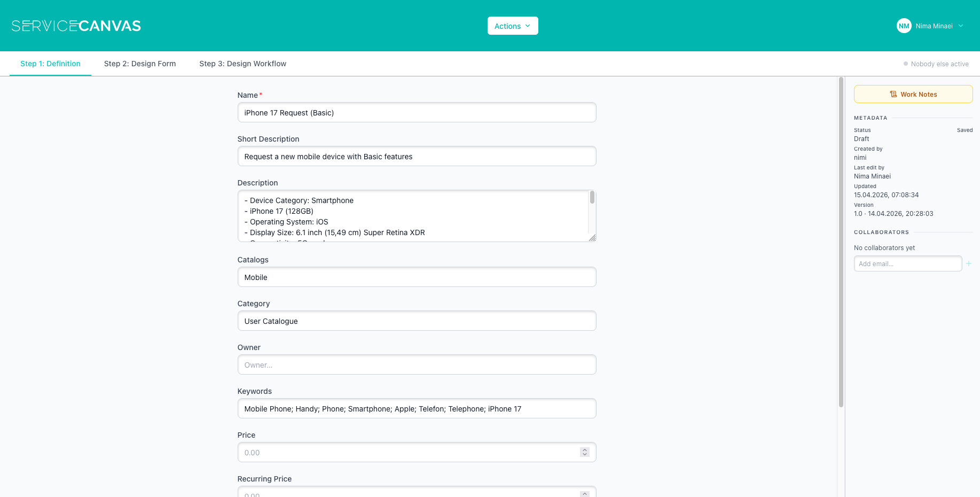
Task: Click the Add email collaborator field
Action: 907,263
